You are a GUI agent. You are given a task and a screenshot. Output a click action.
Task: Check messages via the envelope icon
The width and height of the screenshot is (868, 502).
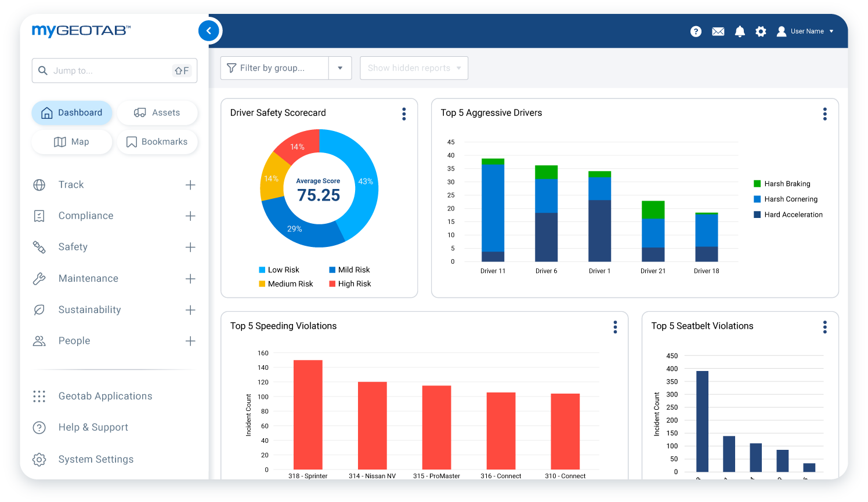click(718, 31)
